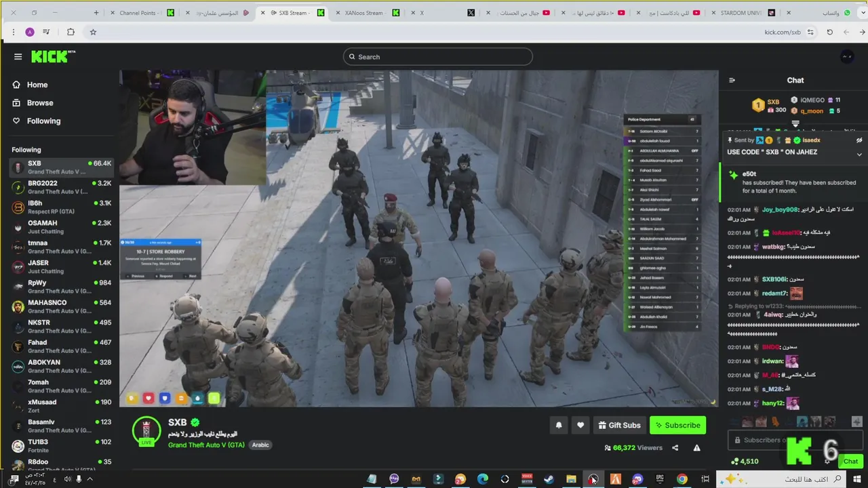Open MAHASNCO channel in sidebar
Image resolution: width=868 pixels, height=488 pixels.
click(x=61, y=306)
